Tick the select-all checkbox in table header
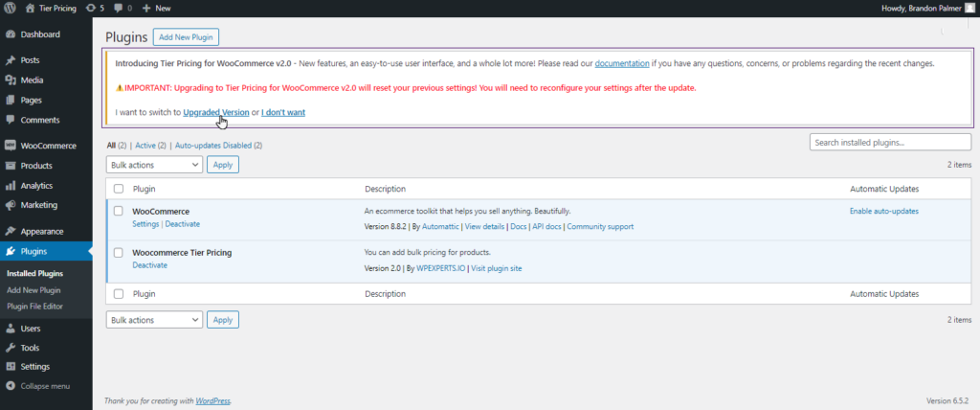The width and height of the screenshot is (980, 410). [119, 189]
